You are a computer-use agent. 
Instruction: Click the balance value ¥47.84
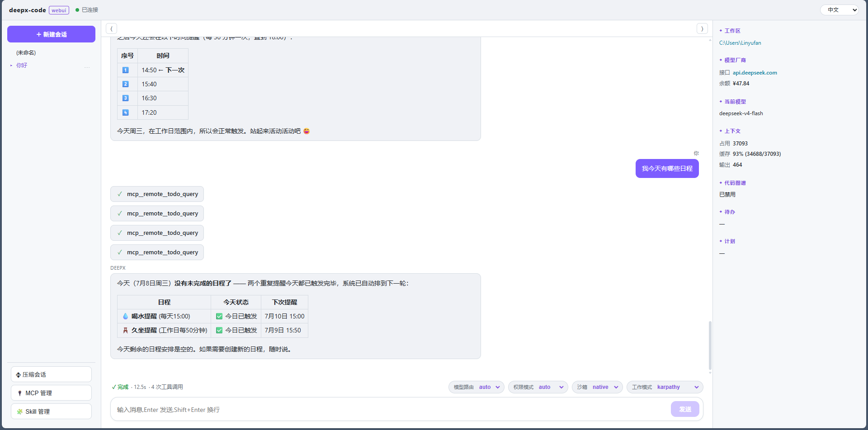tap(741, 84)
